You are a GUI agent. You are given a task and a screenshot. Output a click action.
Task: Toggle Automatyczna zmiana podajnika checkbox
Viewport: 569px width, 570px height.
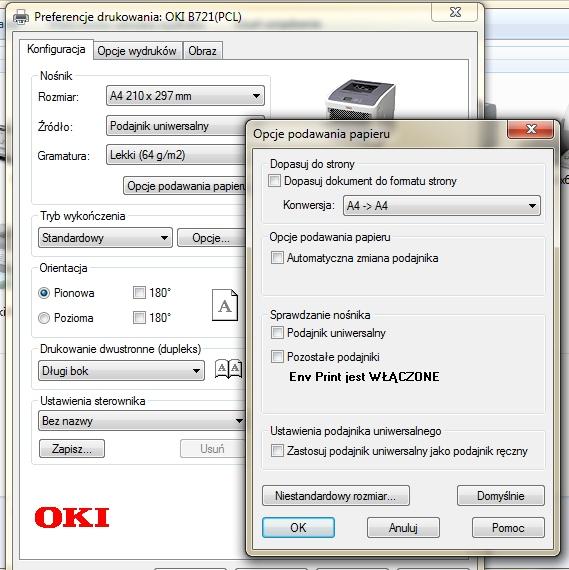point(277,258)
